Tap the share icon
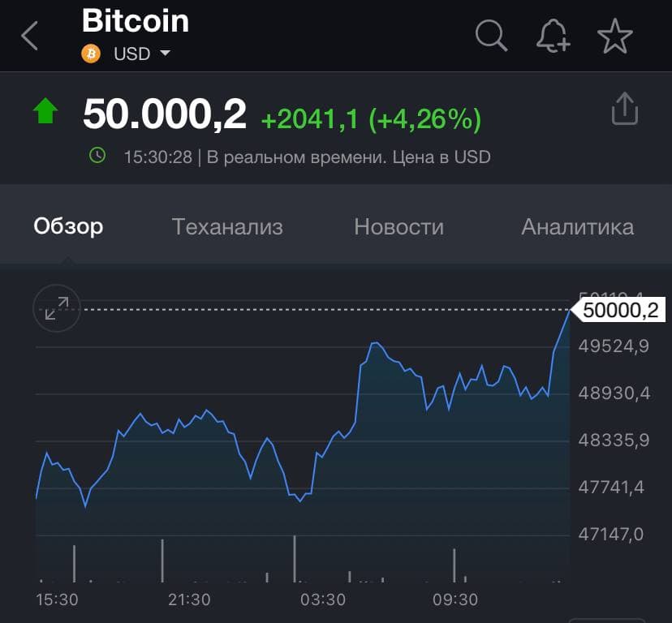Screen dimensions: 672x623 [624, 109]
